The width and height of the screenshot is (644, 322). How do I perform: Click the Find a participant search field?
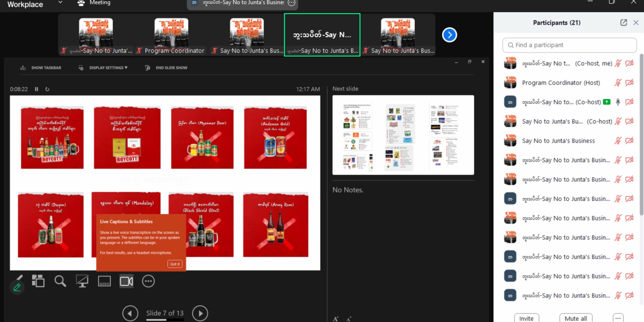point(570,45)
